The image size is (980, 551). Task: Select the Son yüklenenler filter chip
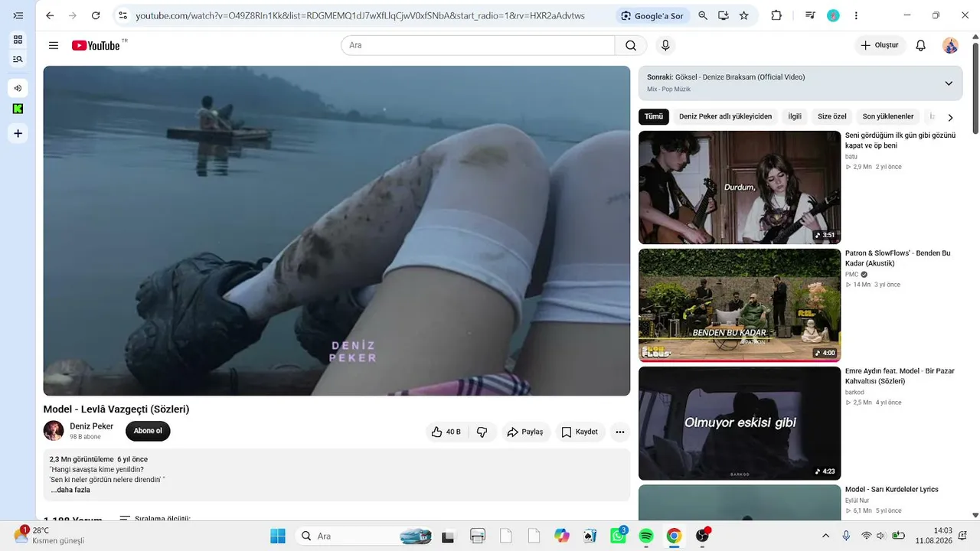(x=888, y=116)
